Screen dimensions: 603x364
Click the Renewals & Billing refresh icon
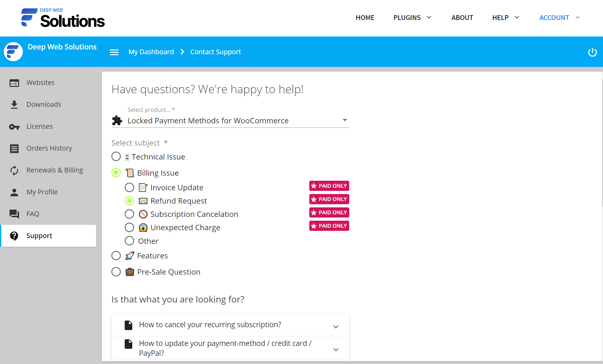[x=14, y=170]
